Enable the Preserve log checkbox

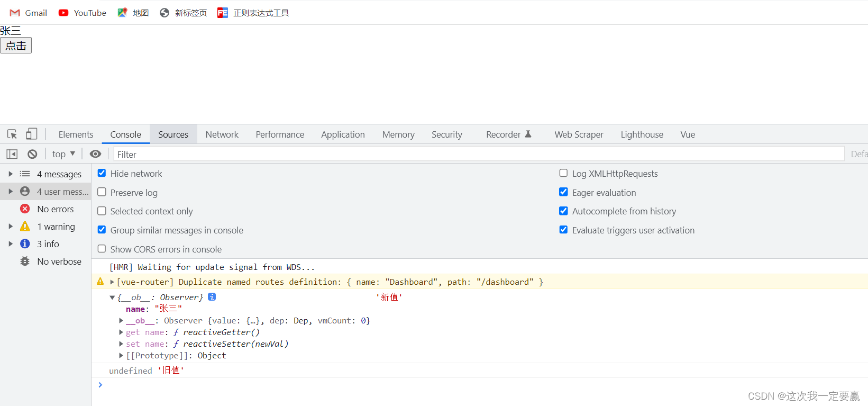point(102,192)
